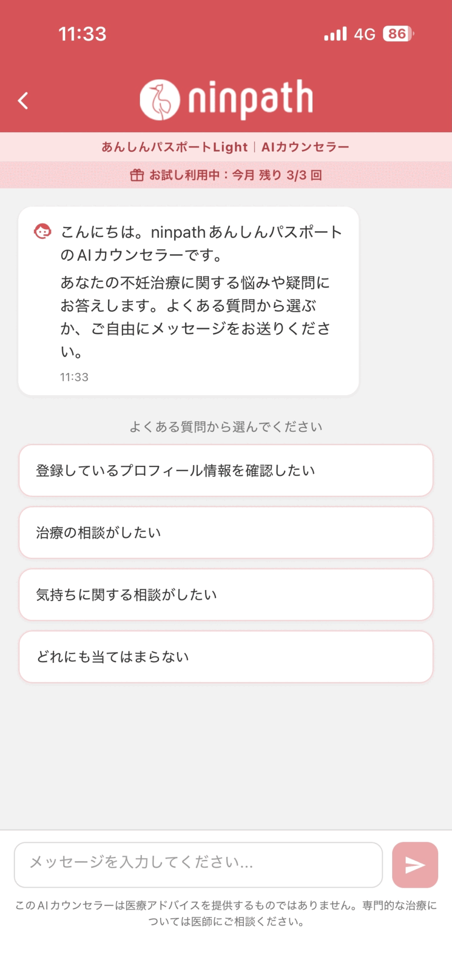This screenshot has width=452, height=980.
Task: Tap the send message paper-plane button
Action: [x=415, y=865]
